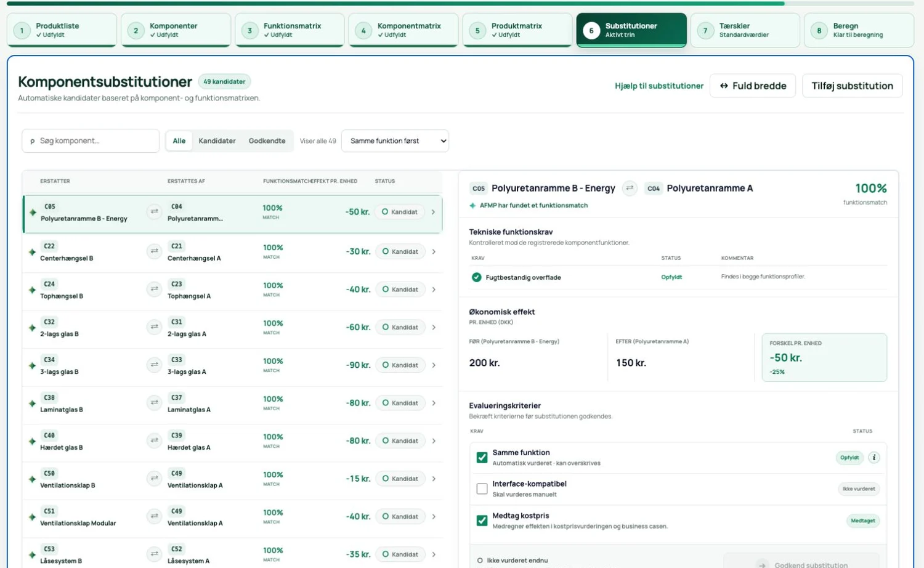Expand the 3-lags glas B row chevron
This screenshot has height=568, width=924.
pyautogui.click(x=434, y=365)
